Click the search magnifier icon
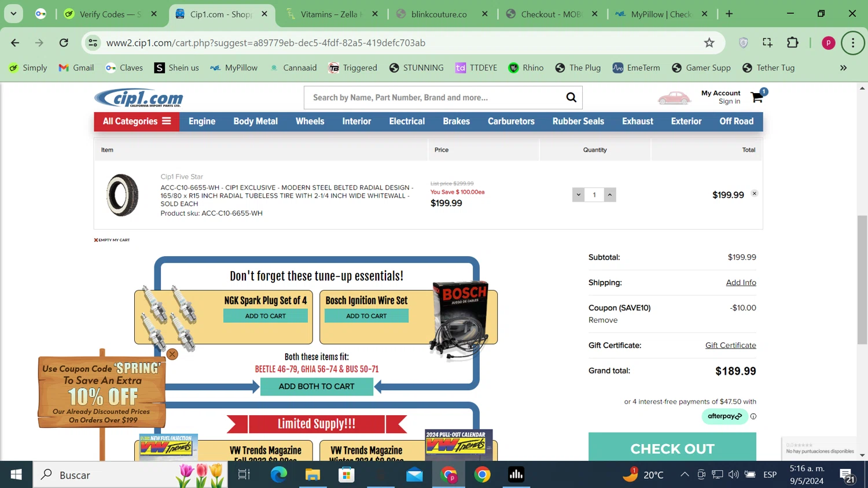Screen dimensions: 868x488 pyautogui.click(x=571, y=98)
